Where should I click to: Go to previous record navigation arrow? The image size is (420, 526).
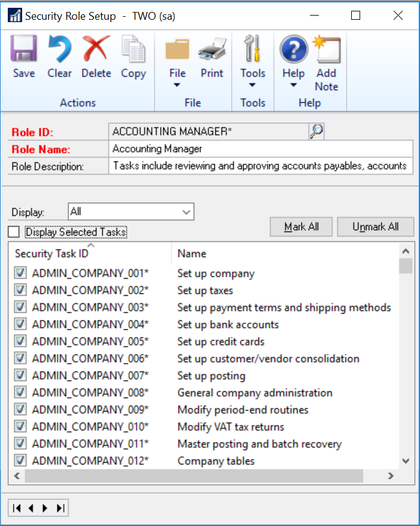pyautogui.click(x=31, y=508)
